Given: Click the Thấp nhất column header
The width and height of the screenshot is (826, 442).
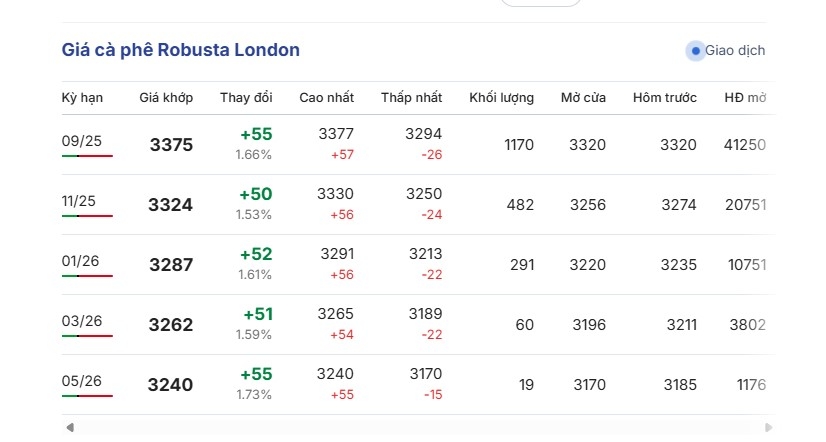Looking at the screenshot, I should coord(411,97).
